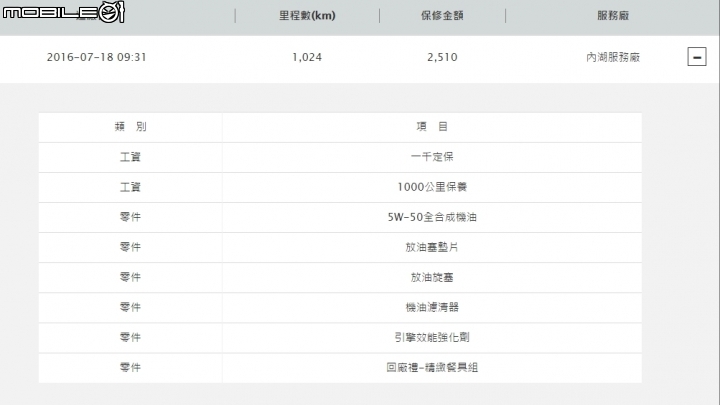Click the Mobile01 logo watermark
Viewport: 720px width, 405px height.
pos(64,12)
